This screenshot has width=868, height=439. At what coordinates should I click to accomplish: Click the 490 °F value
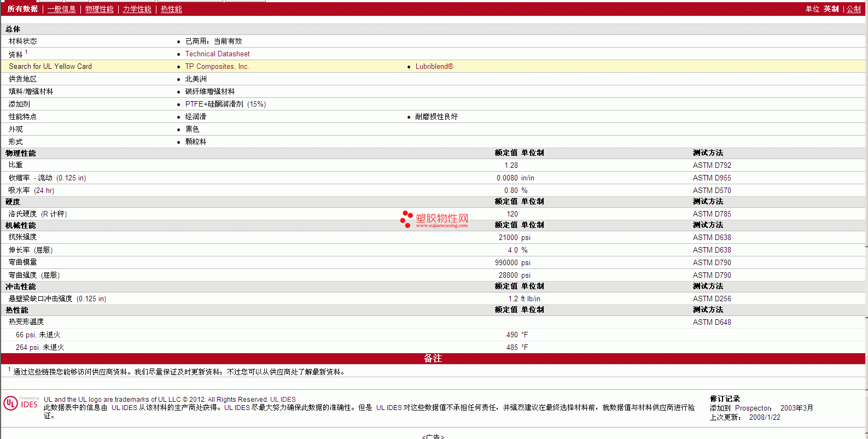pos(517,335)
